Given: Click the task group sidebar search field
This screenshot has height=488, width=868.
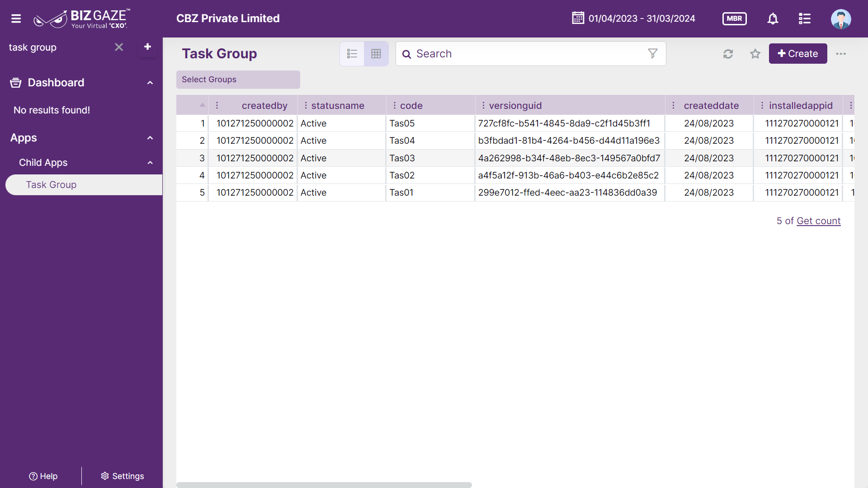Looking at the screenshot, I should (x=59, y=47).
